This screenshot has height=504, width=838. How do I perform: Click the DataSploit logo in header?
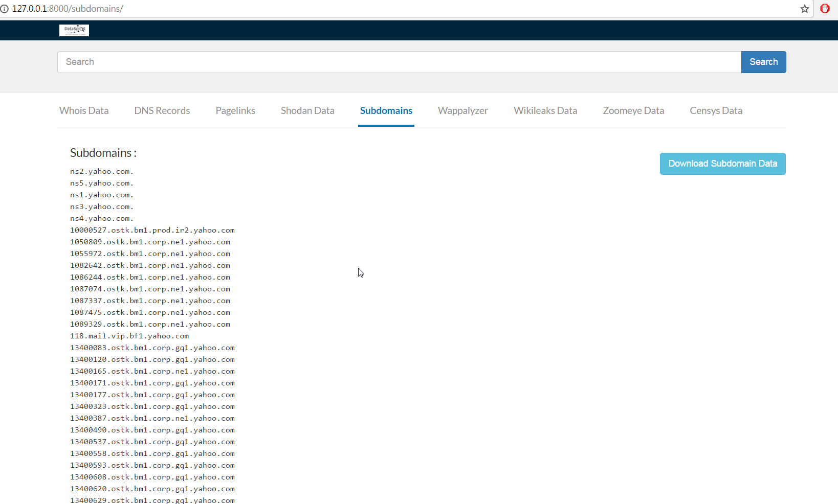(74, 30)
